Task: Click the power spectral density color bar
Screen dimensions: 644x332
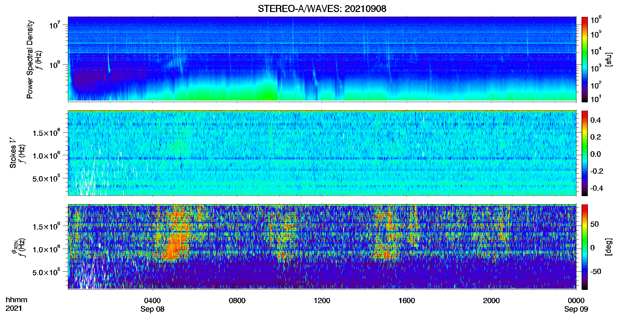Action: [585, 59]
